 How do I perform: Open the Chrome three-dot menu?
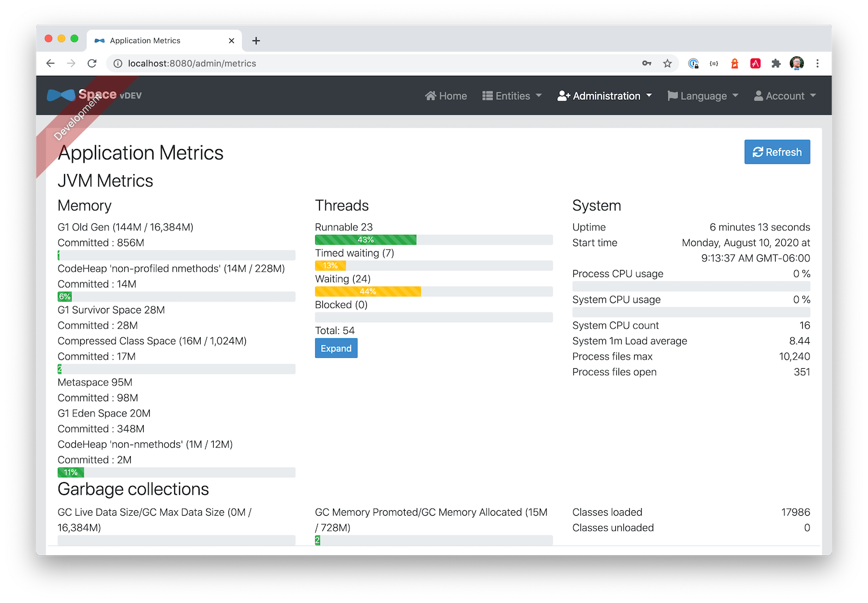(818, 63)
